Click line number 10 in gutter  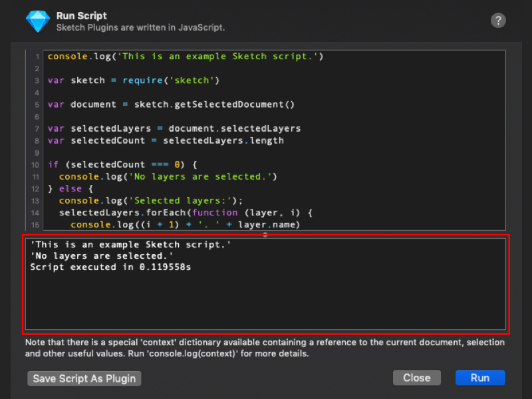coord(35,165)
